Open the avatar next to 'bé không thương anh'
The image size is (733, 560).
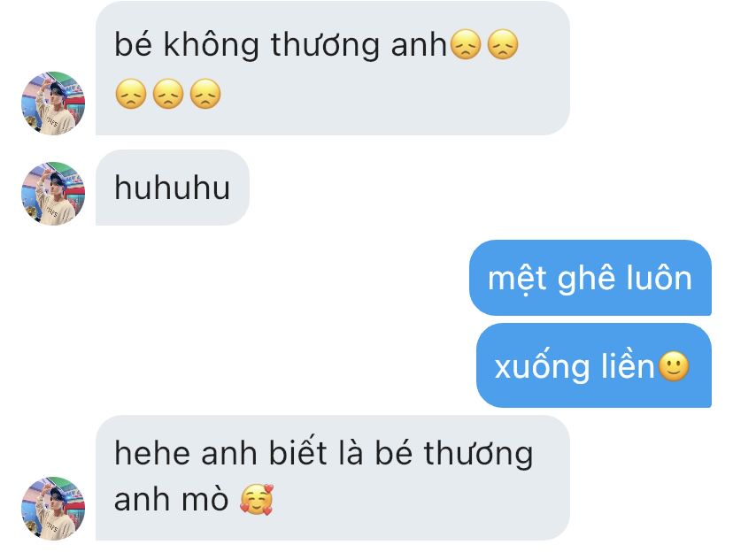[x=53, y=104]
